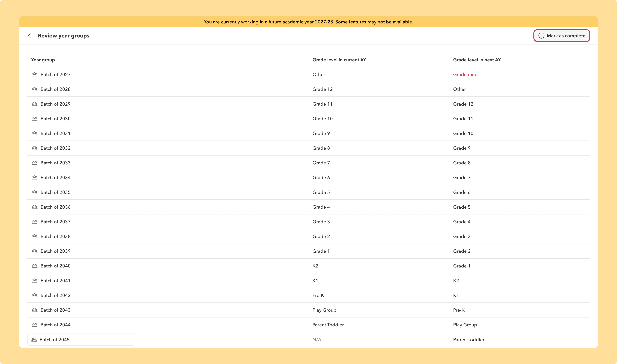The width and height of the screenshot is (617, 364).
Task: Select the Batch of 2045 input field
Action: [x=81, y=340]
